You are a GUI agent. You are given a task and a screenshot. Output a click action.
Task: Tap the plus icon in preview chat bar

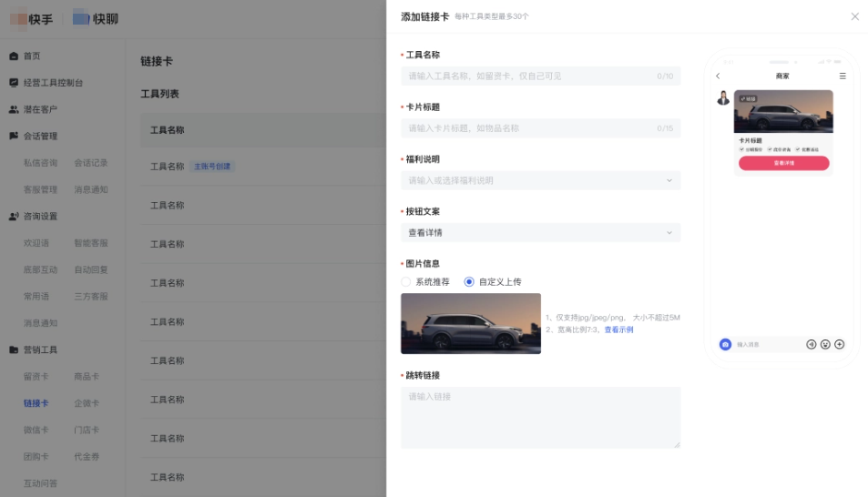pyautogui.click(x=839, y=344)
